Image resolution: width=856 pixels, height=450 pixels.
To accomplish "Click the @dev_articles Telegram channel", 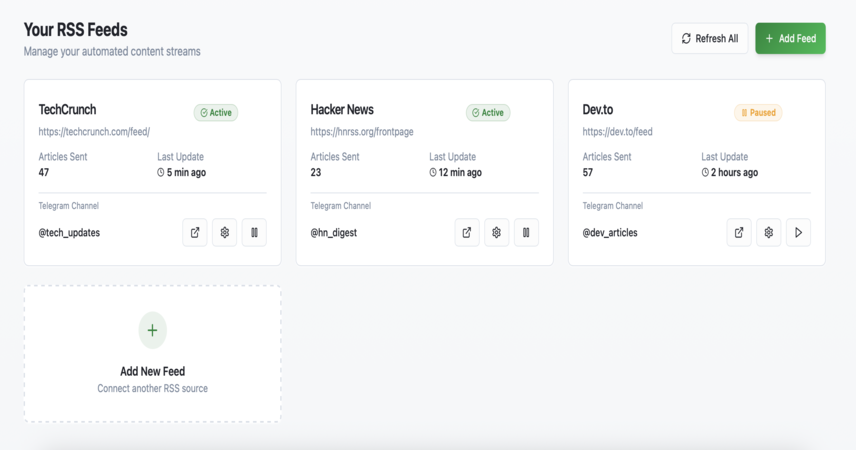I will coord(610,233).
